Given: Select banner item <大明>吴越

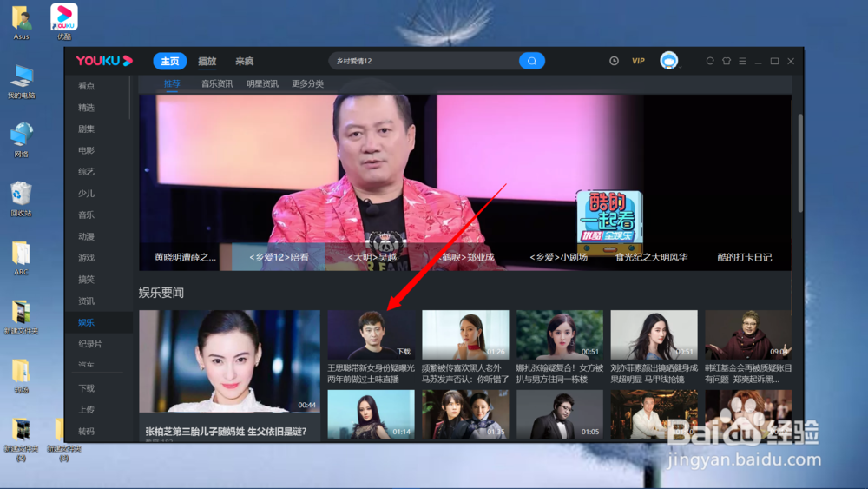Looking at the screenshot, I should tap(372, 257).
